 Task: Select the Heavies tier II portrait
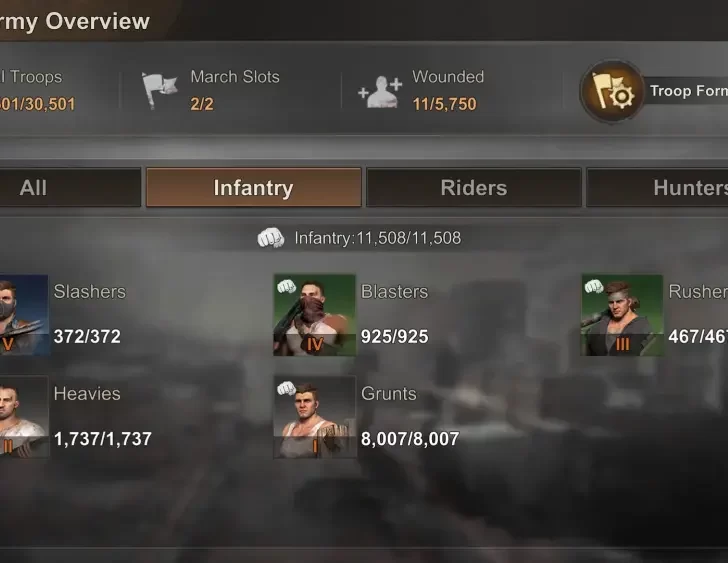(x=24, y=417)
